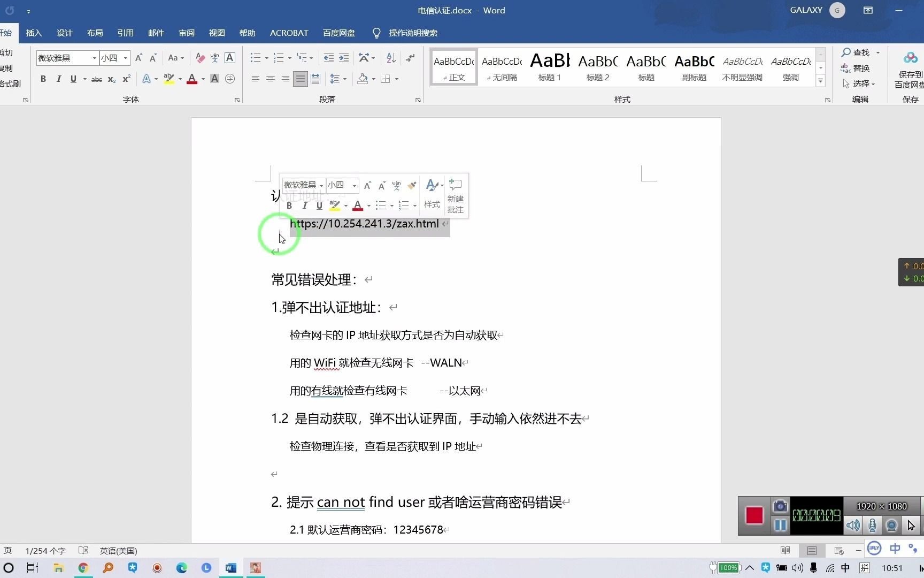Justify the paragraph text
The image size is (924, 578).
click(301, 79)
